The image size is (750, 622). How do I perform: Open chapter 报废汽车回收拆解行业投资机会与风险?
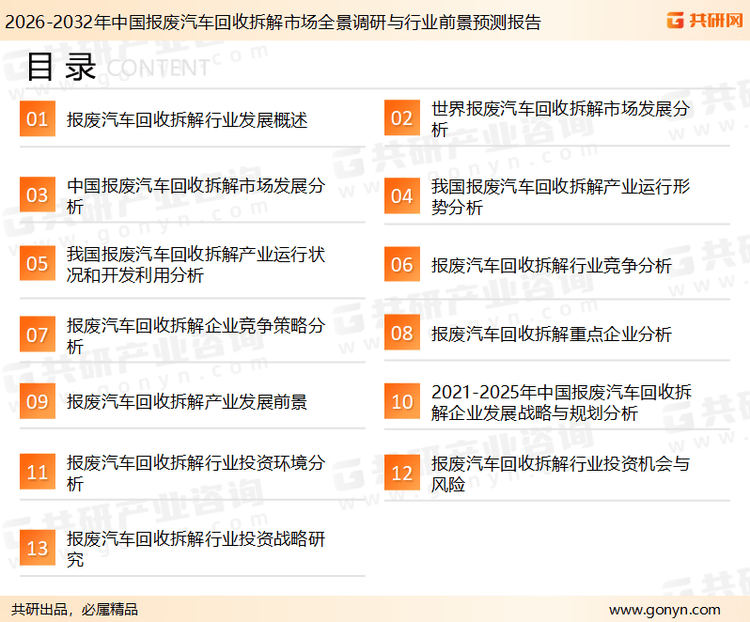click(x=560, y=474)
